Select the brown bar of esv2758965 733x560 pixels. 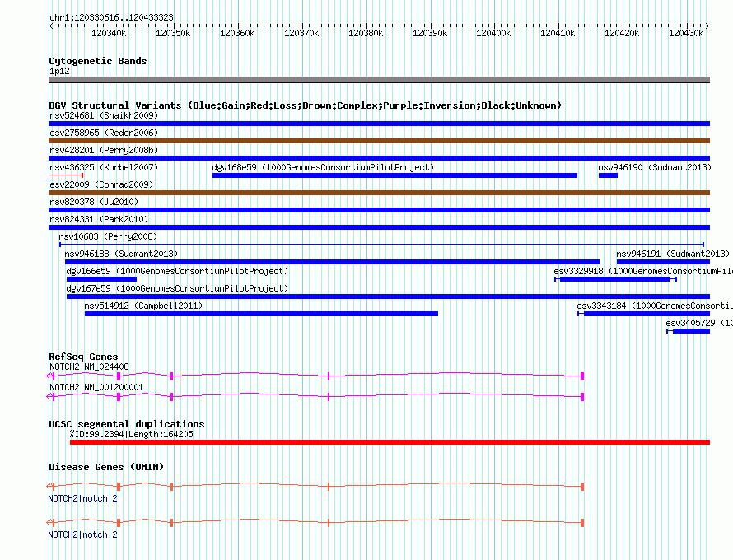click(379, 141)
